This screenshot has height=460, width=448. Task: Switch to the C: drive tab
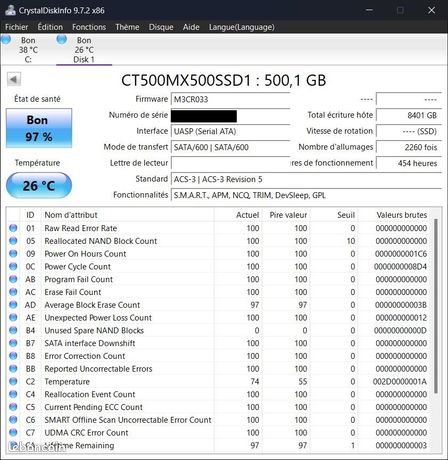[28, 50]
